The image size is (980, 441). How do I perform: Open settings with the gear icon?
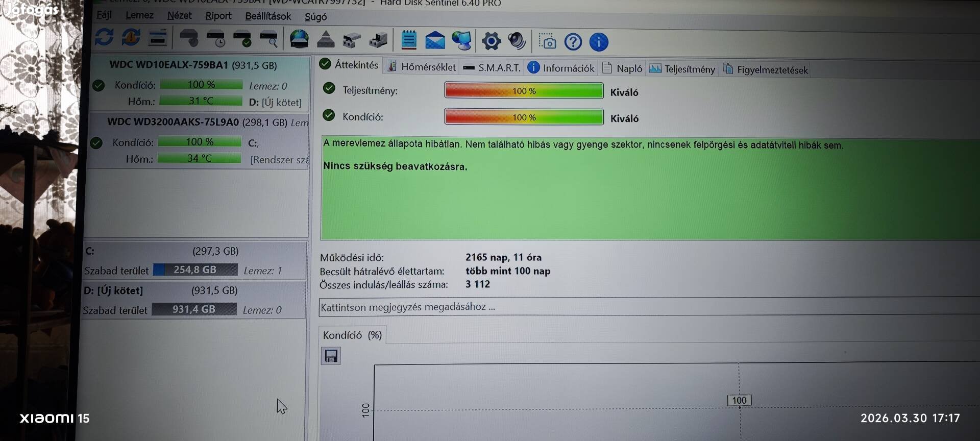(x=491, y=41)
